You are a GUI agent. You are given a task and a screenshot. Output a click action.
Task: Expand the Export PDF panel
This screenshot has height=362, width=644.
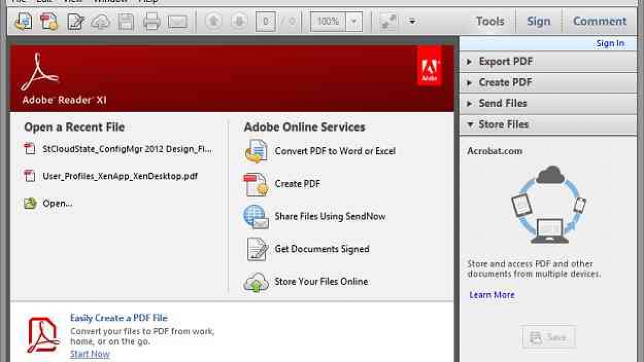coord(548,61)
